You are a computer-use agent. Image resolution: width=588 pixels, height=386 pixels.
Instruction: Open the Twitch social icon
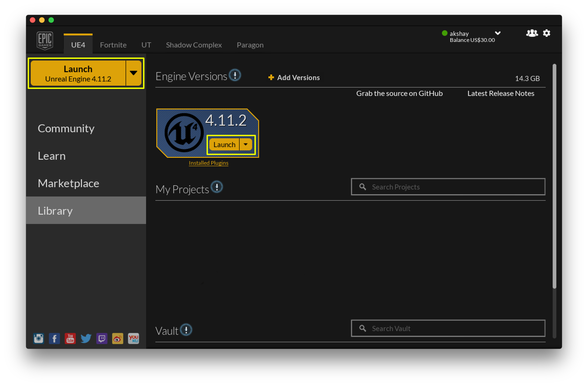(102, 338)
